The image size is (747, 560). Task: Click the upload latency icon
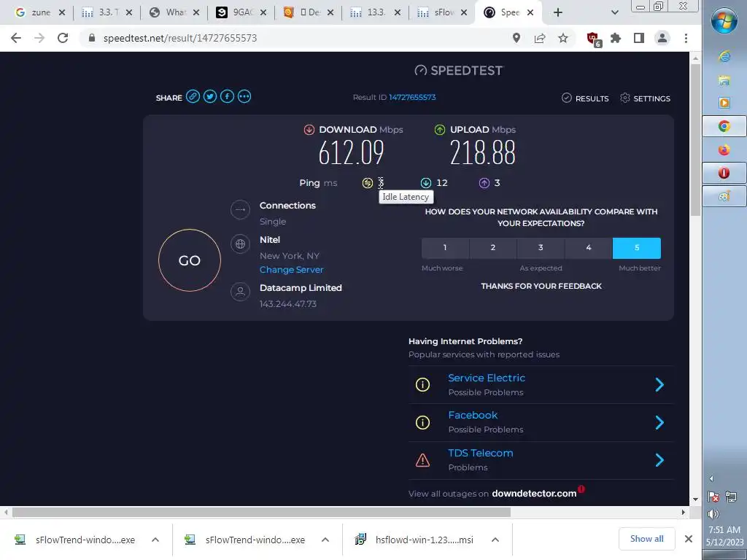484,183
